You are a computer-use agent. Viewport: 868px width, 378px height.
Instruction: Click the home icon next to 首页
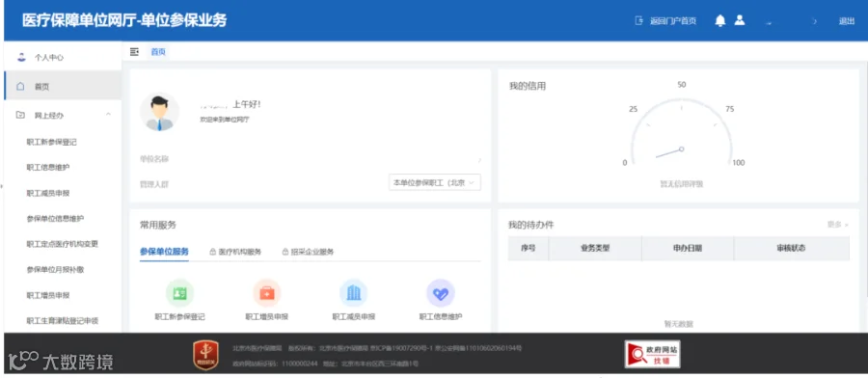(x=21, y=87)
